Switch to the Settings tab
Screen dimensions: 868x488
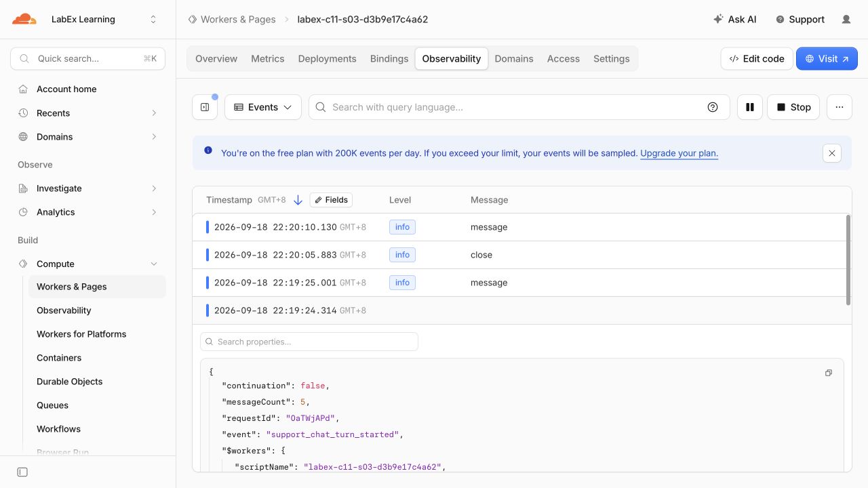tap(612, 59)
